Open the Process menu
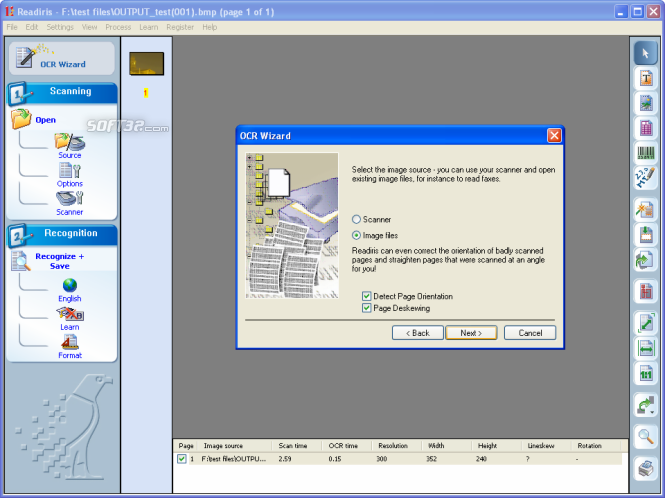Viewport: 665px width, 498px height. tap(118, 27)
